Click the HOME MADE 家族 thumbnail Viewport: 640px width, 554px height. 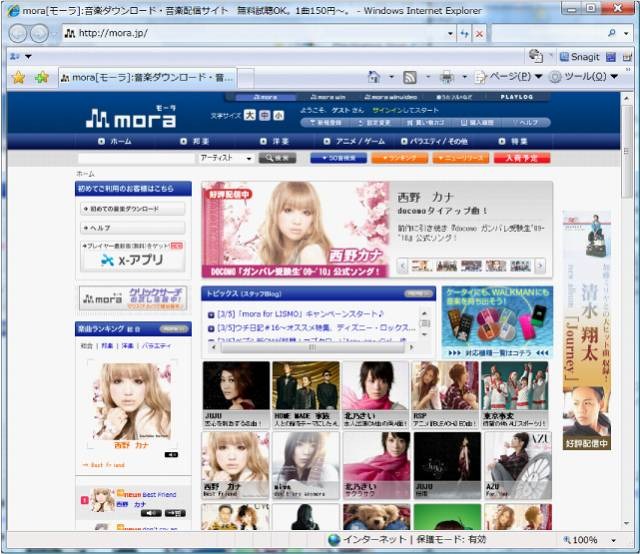click(306, 395)
